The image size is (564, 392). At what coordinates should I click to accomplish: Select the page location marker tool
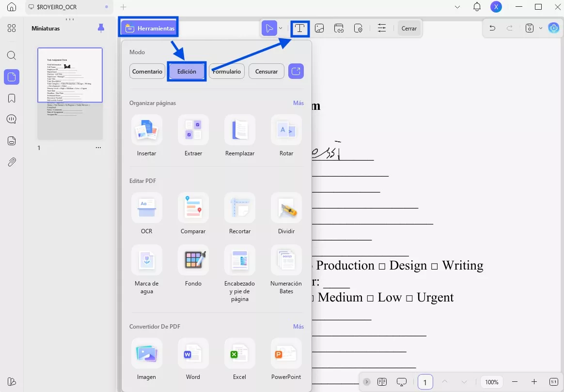[358, 29]
